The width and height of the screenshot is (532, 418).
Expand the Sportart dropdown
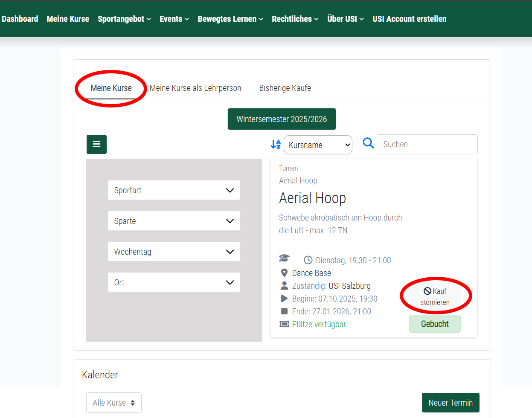pyautogui.click(x=174, y=190)
